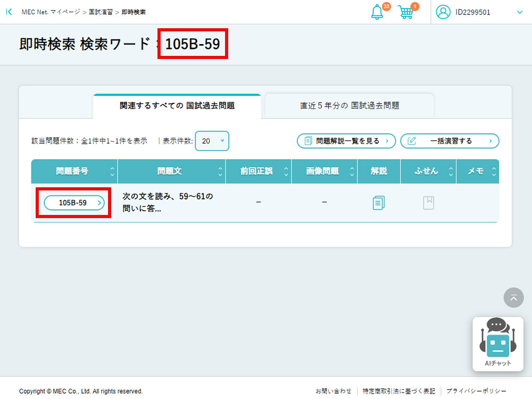Expand the ID2299501 account dropdown chevron
The width and height of the screenshot is (532, 399).
point(519,12)
